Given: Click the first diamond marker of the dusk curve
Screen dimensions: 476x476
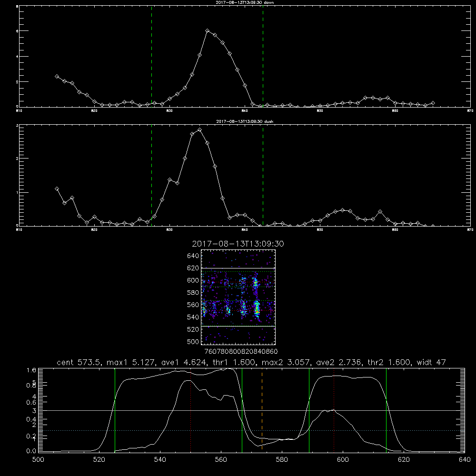Looking at the screenshot, I should point(57,189).
